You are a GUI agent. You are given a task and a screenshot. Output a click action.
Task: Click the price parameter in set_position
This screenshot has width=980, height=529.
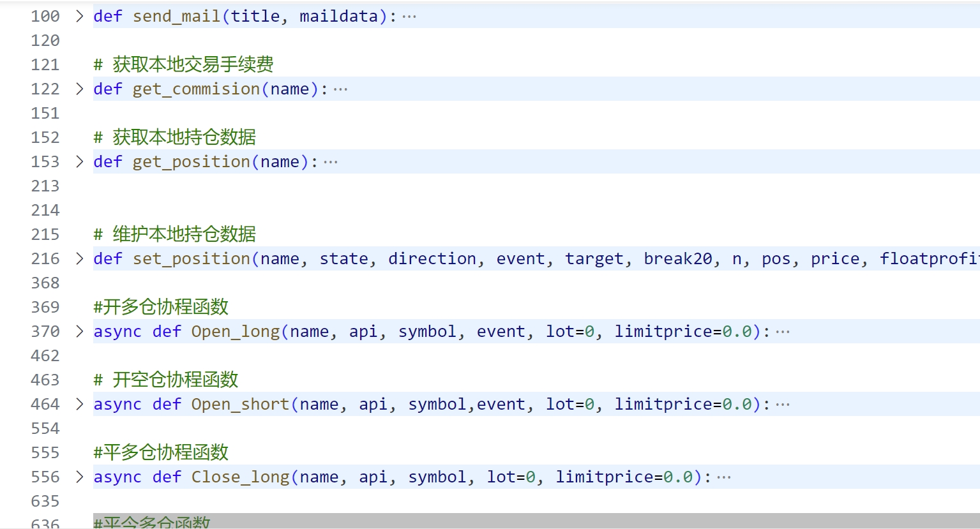click(835, 258)
